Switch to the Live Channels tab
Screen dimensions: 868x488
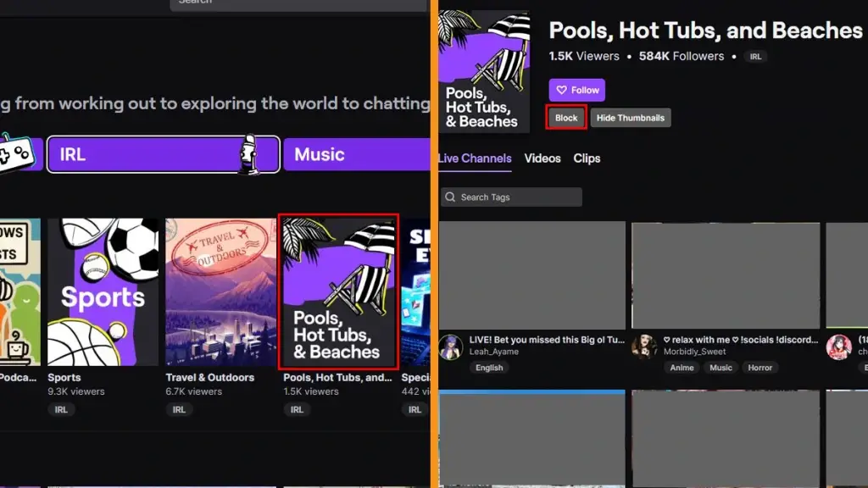pos(475,158)
